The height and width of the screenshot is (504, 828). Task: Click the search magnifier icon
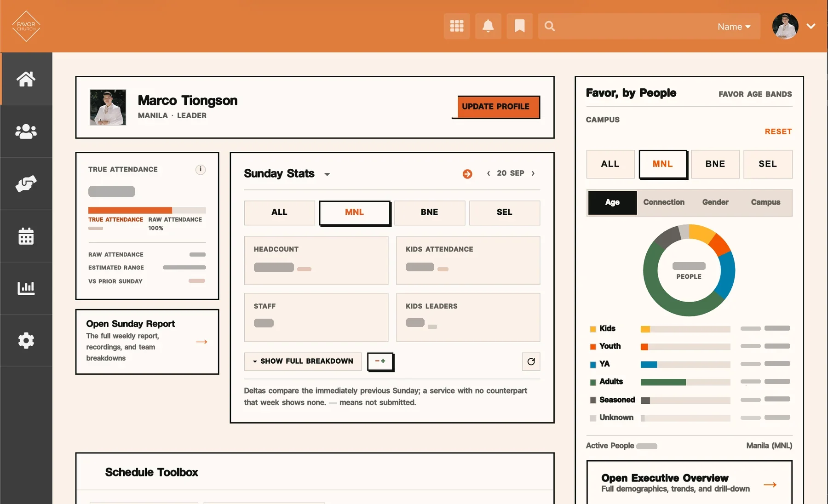click(550, 26)
